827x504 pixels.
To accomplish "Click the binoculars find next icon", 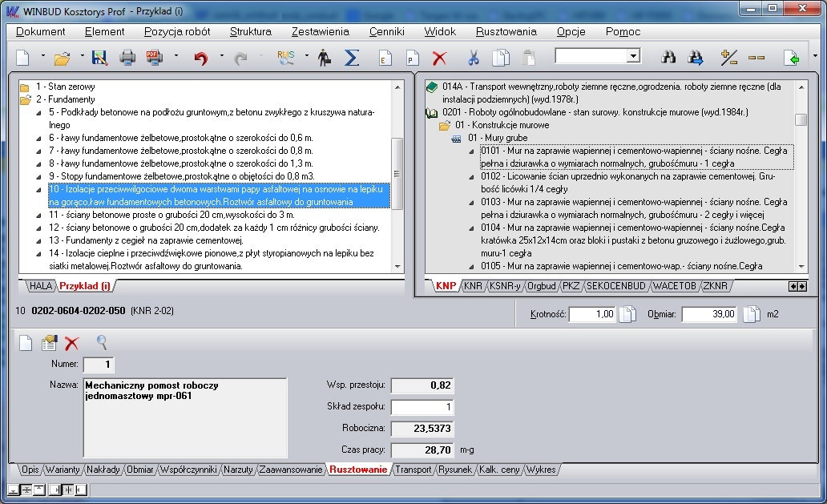I will [x=696, y=58].
